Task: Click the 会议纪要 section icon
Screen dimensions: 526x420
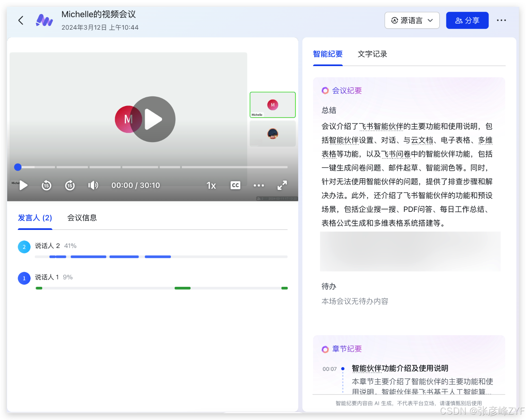Action: click(325, 91)
